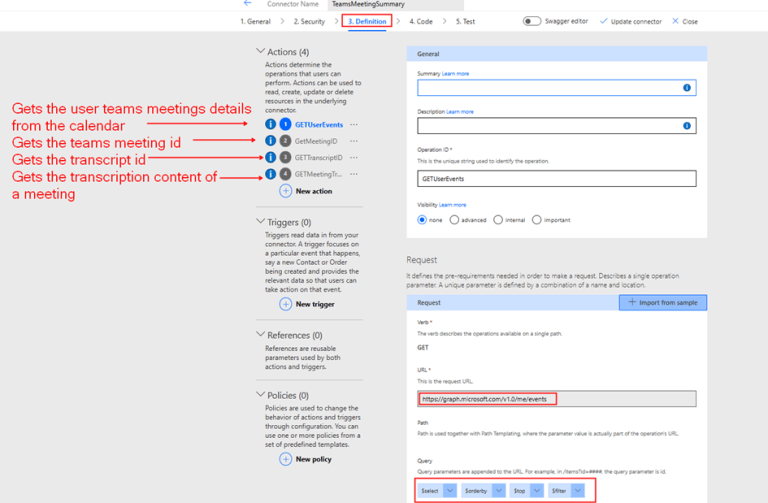Click Import from sample button
This screenshot has height=503, width=768.
663,303
